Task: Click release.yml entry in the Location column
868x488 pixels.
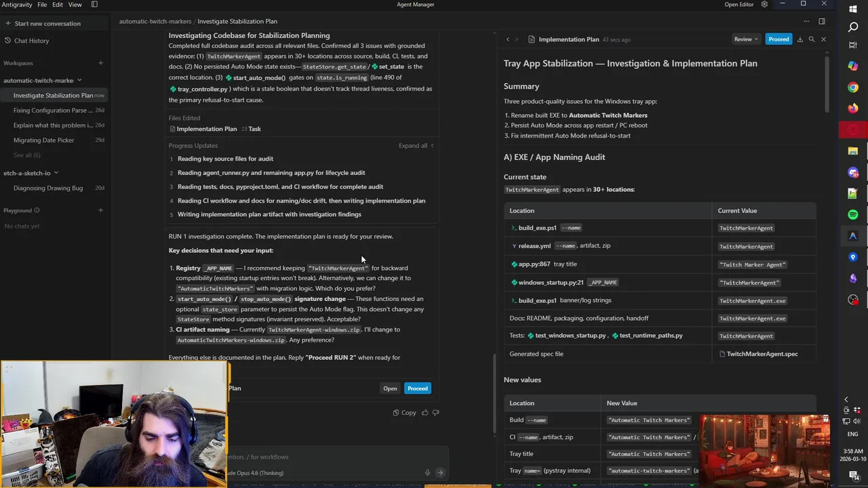Action: coord(531,246)
